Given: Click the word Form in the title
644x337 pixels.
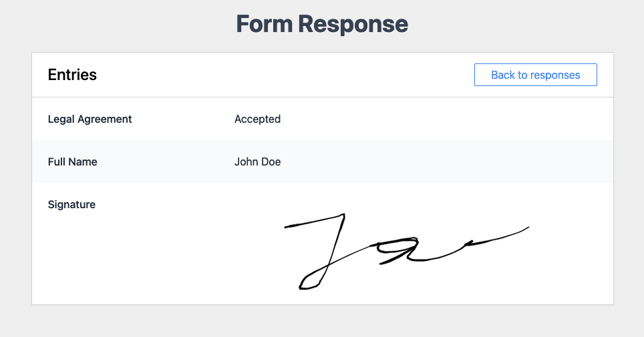Looking at the screenshot, I should point(264,24).
